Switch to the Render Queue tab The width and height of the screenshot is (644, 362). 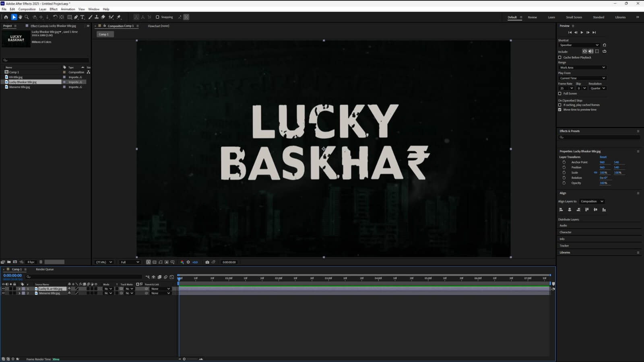[45, 269]
